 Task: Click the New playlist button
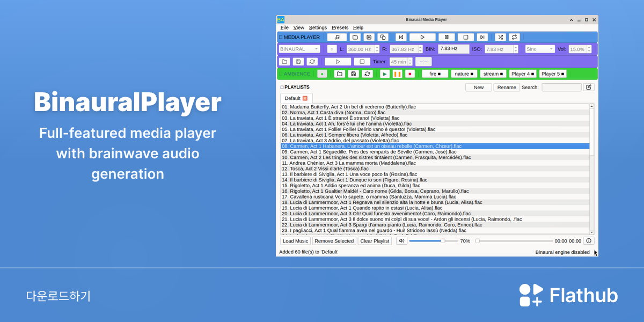[x=479, y=87]
